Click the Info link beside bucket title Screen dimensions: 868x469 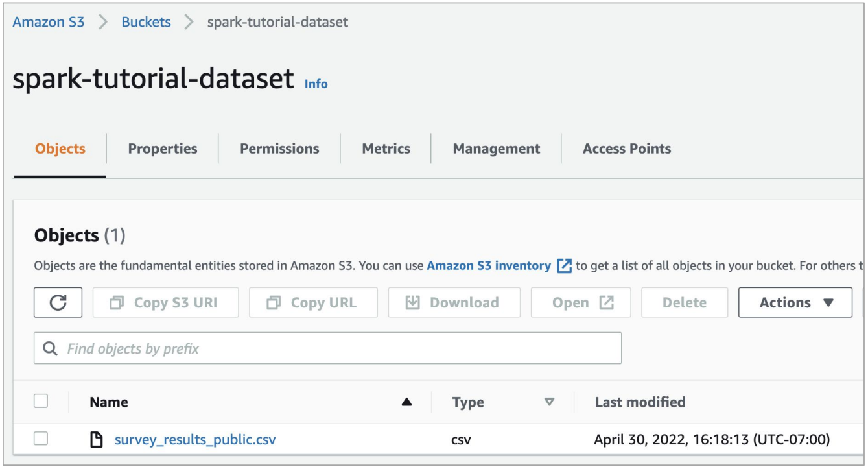coord(316,84)
